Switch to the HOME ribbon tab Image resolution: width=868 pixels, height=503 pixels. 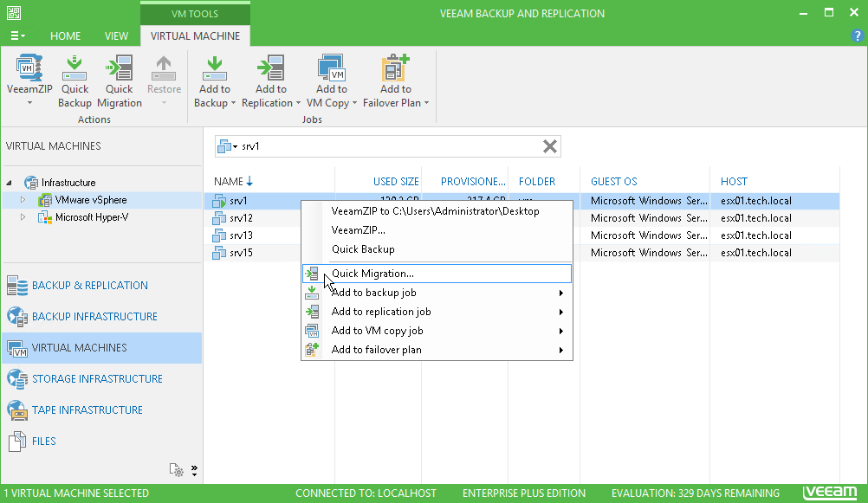tap(65, 36)
